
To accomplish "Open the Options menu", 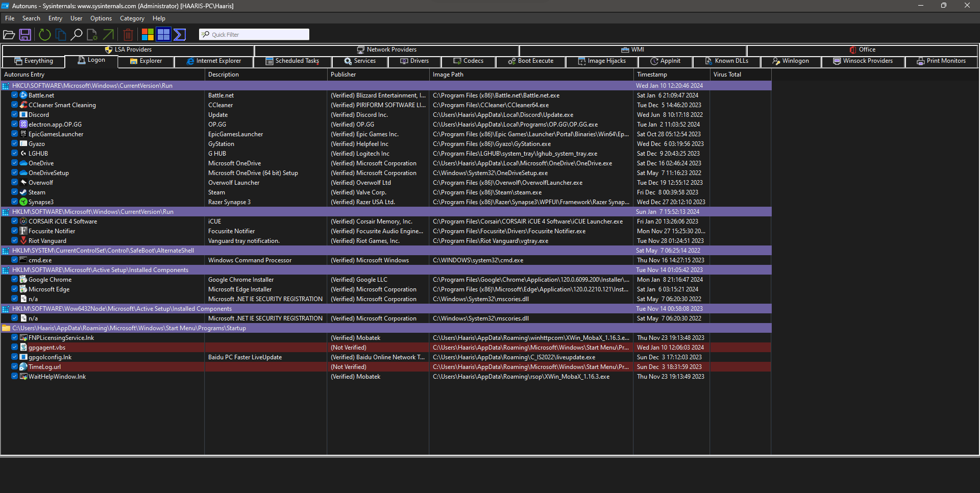I will click(x=101, y=18).
